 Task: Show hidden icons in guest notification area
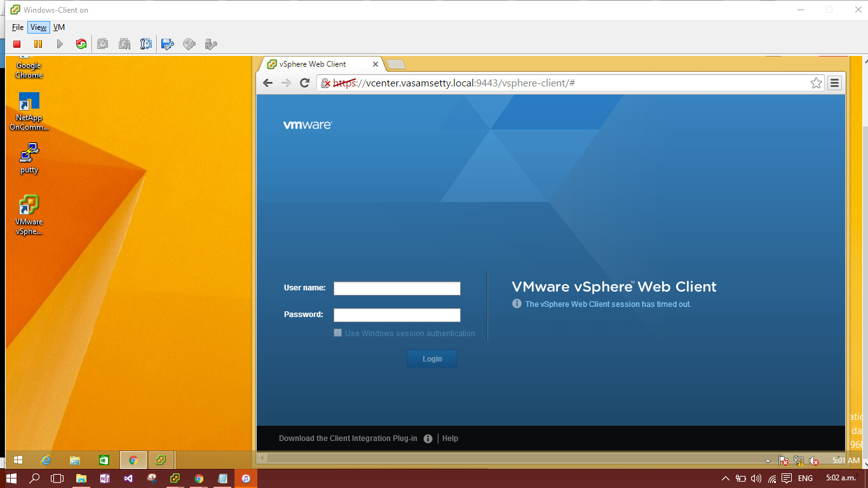pyautogui.click(x=768, y=461)
